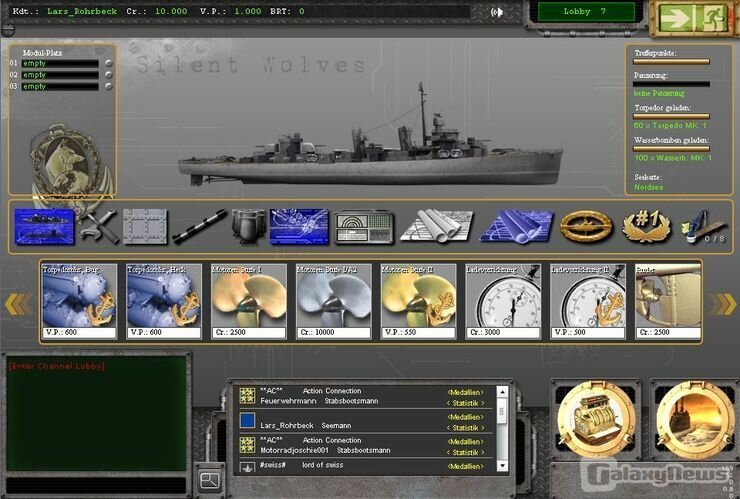Viewport: 740px width, 499px height.
Task: Open Medallien link for Feuerwehrmann
Action: point(465,391)
